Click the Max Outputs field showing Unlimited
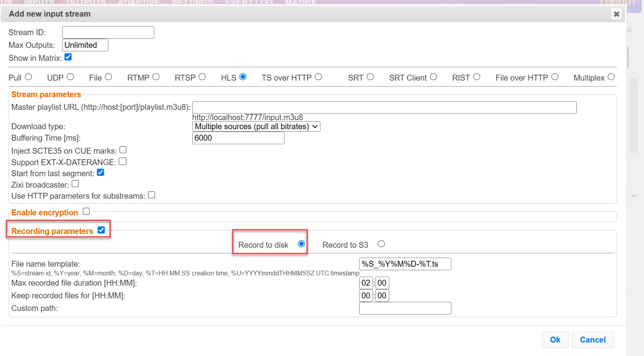Viewport: 644px width, 356px height. coord(85,45)
